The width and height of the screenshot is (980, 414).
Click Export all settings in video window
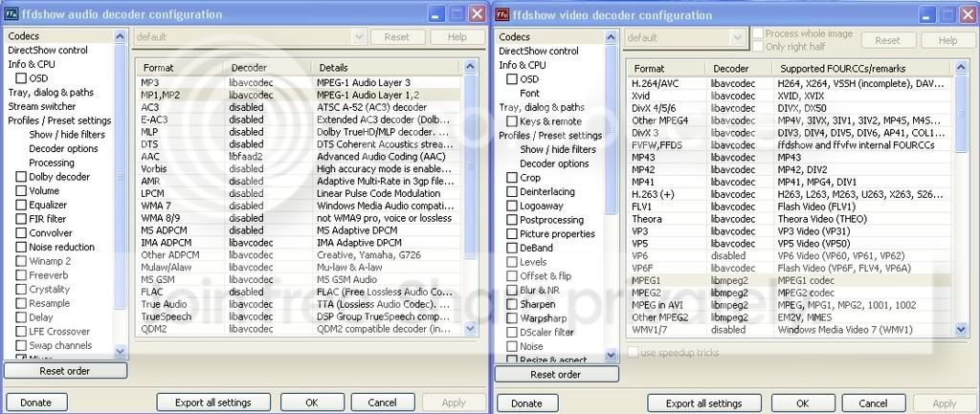(x=703, y=403)
